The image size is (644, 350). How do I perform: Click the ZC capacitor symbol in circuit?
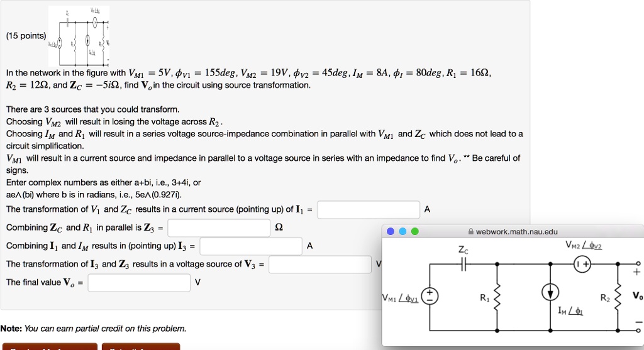[x=463, y=265]
